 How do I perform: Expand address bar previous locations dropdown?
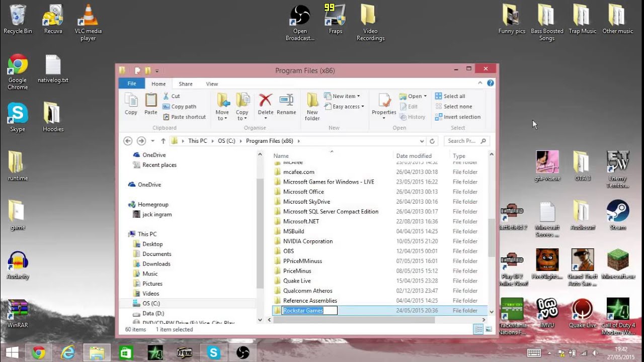coord(422,141)
